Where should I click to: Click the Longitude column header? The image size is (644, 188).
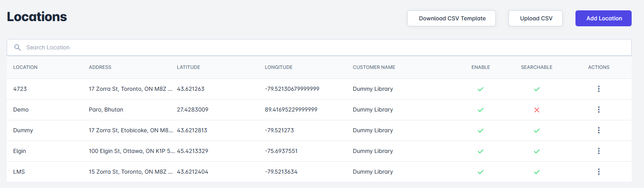[279, 67]
